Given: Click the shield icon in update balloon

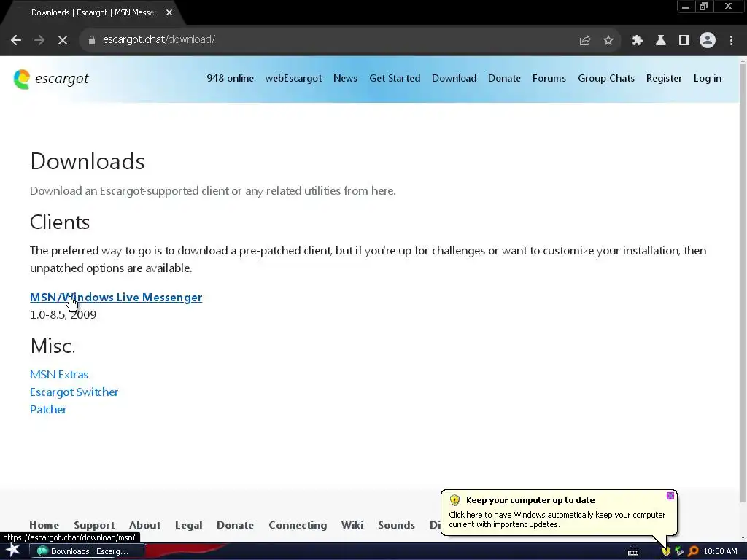Looking at the screenshot, I should pyautogui.click(x=454, y=500).
